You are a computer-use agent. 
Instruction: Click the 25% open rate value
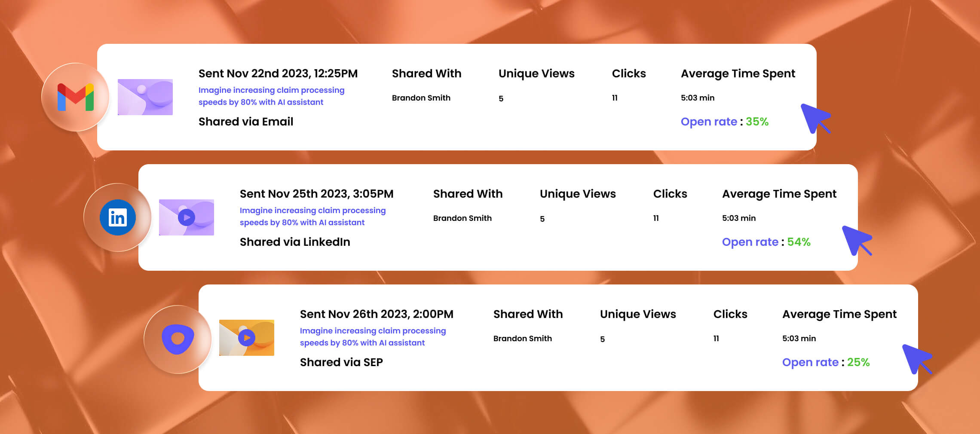pos(858,362)
